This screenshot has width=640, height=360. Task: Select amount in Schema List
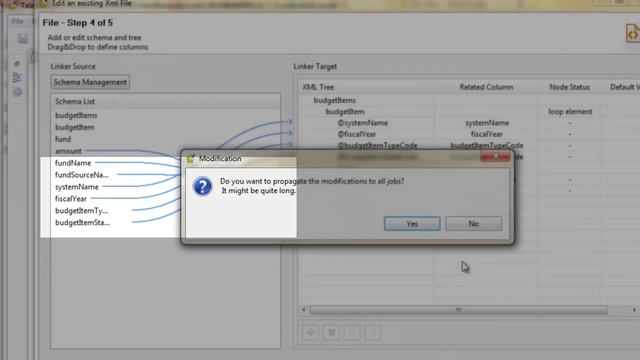click(x=69, y=151)
